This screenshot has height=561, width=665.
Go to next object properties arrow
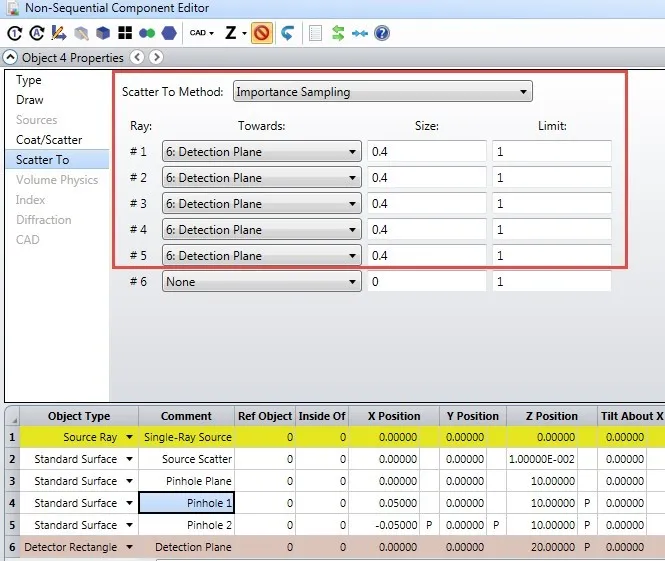[156, 57]
